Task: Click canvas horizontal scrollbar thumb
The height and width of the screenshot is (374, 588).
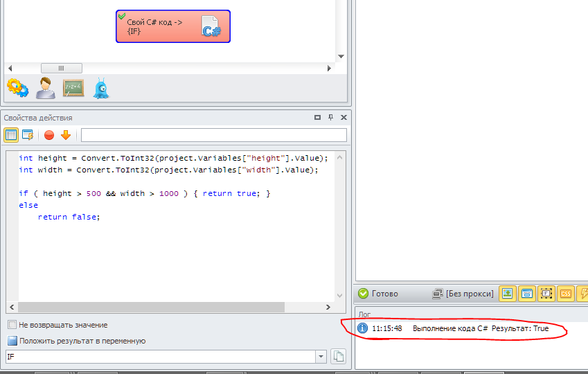Action: 62,69
